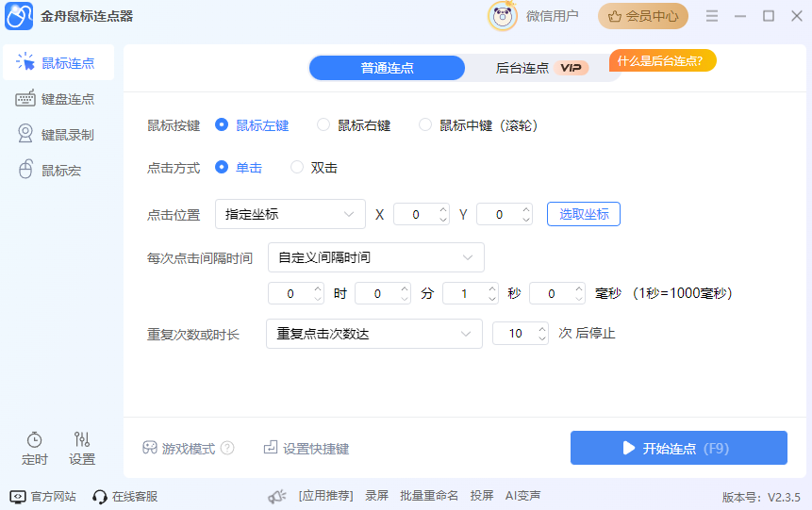Increase the X coordinate value
Image resolution: width=812 pixels, height=510 pixels.
(x=443, y=209)
